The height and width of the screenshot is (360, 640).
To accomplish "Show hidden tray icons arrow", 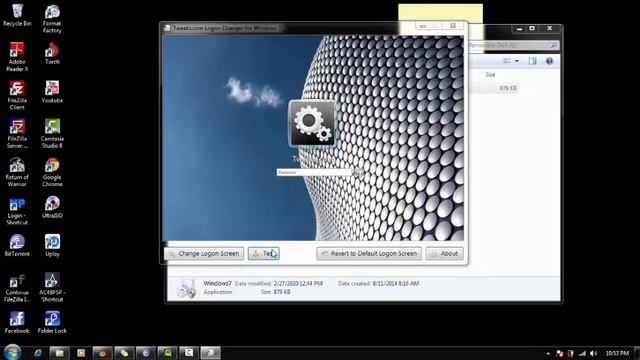I will pos(548,353).
